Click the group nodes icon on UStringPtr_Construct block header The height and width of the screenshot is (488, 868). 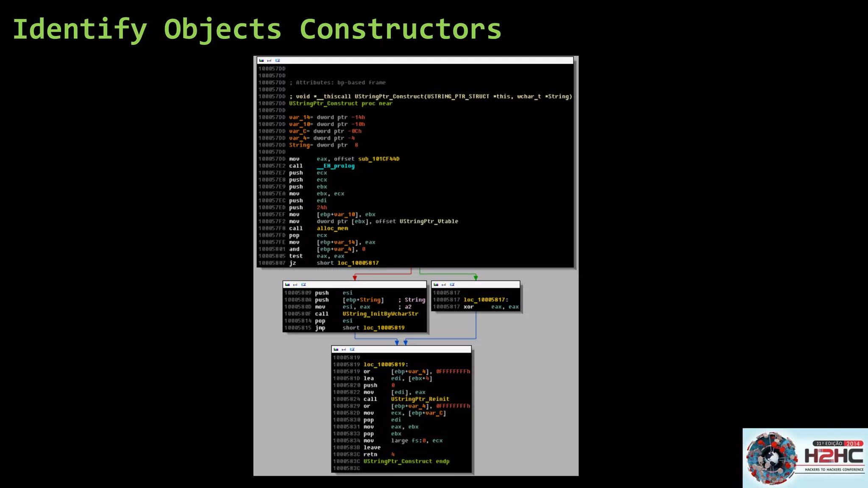(278, 61)
